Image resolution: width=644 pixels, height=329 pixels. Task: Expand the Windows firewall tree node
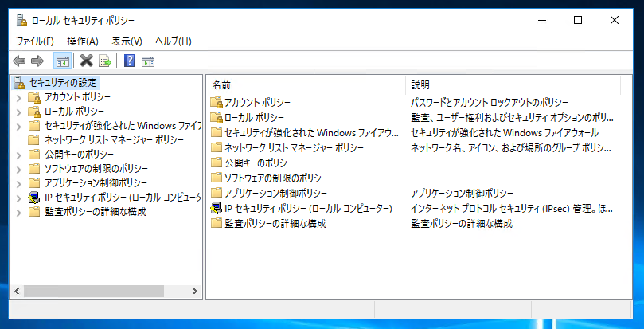18,126
